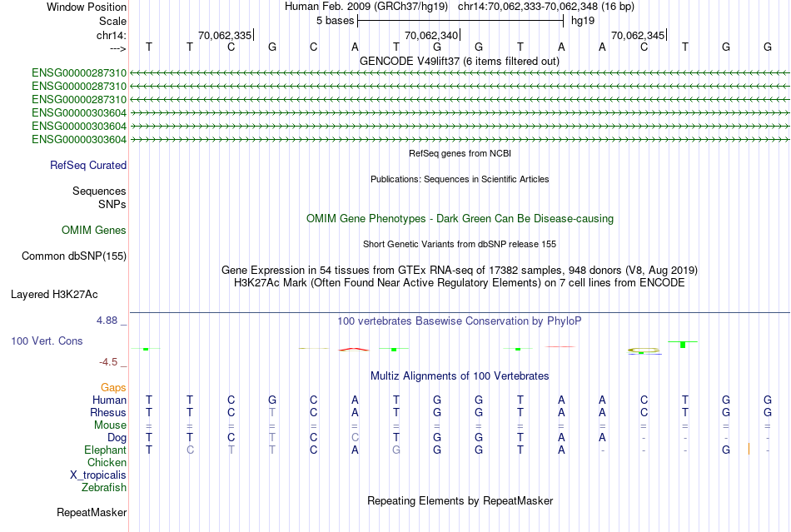This screenshot has height=532, width=791.
Task: Open the GTEx Gene Expression in 54 tissues title
Action: (x=460, y=271)
